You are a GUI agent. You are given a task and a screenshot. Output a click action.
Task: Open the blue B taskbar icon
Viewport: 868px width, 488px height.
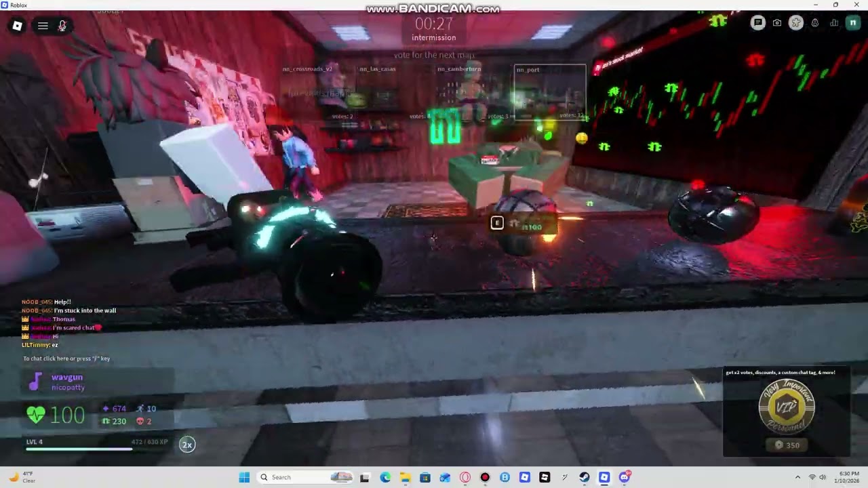(x=505, y=477)
